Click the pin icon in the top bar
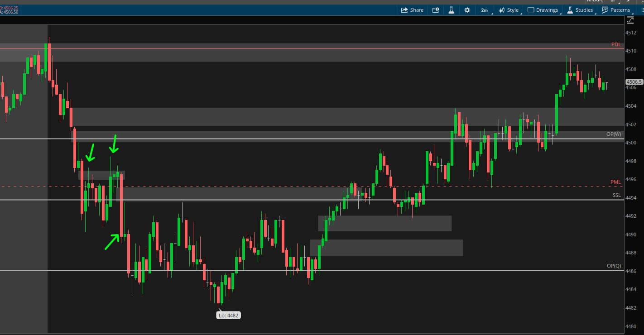This screenshot has width=644, height=335. coord(627,1)
